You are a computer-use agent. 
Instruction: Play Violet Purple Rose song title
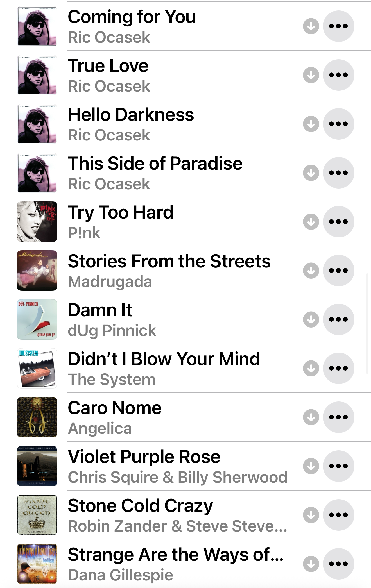(144, 457)
